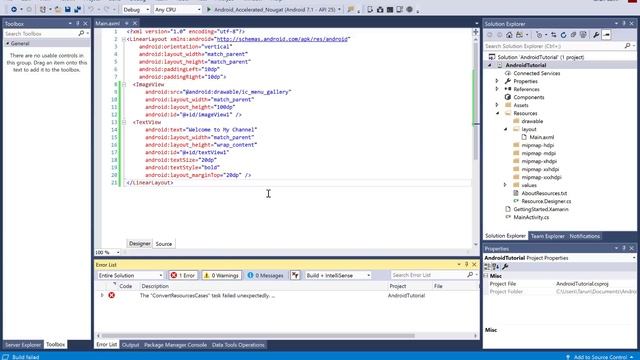
Task: Collapse the ImageView code block
Action: click(x=124, y=84)
